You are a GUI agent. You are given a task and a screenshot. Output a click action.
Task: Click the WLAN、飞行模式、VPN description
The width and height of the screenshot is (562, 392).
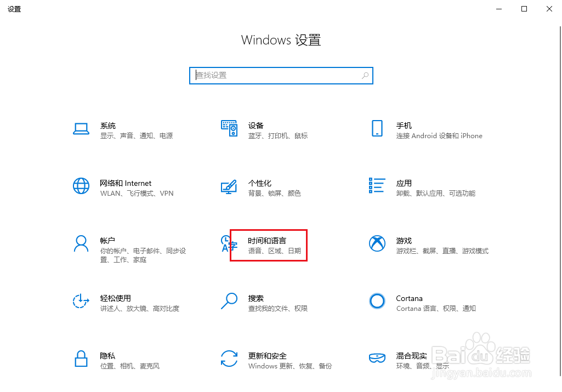coord(137,194)
